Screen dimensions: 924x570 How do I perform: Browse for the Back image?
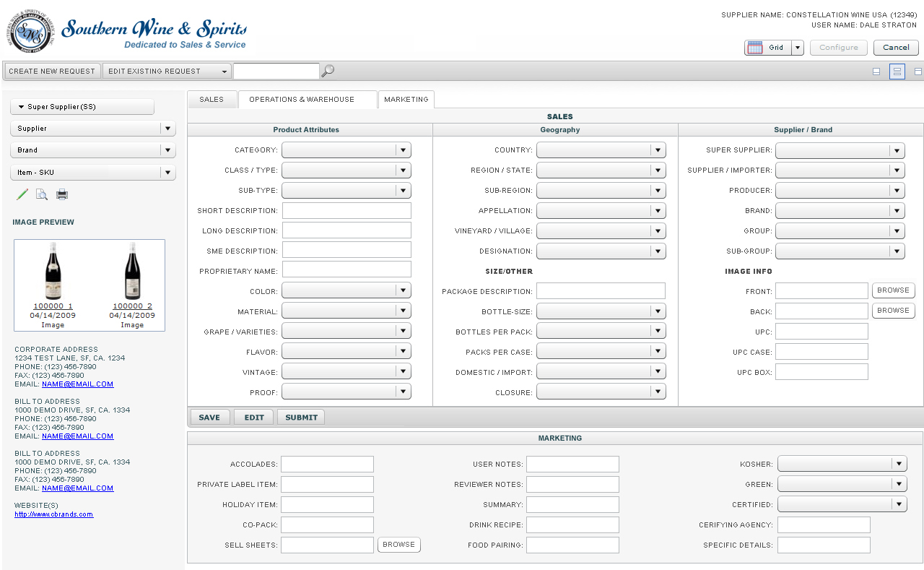(x=894, y=311)
